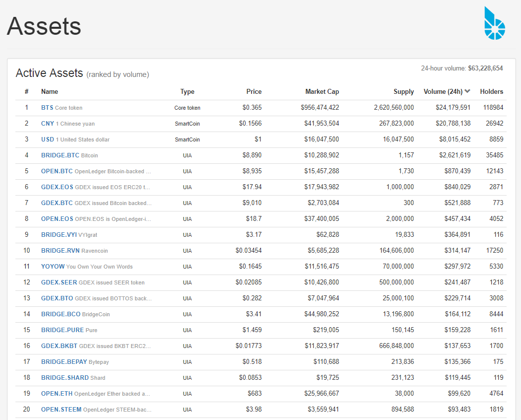Sort table by Name column header

click(x=50, y=91)
